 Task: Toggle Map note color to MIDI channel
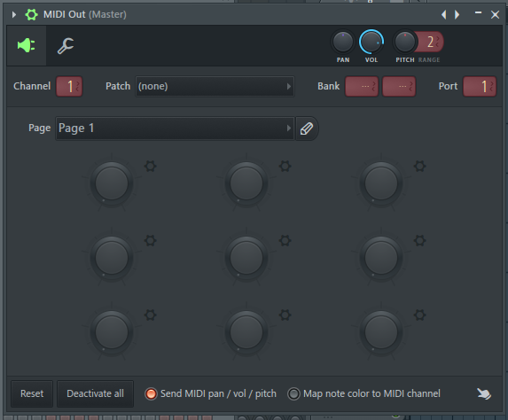tap(363, 393)
